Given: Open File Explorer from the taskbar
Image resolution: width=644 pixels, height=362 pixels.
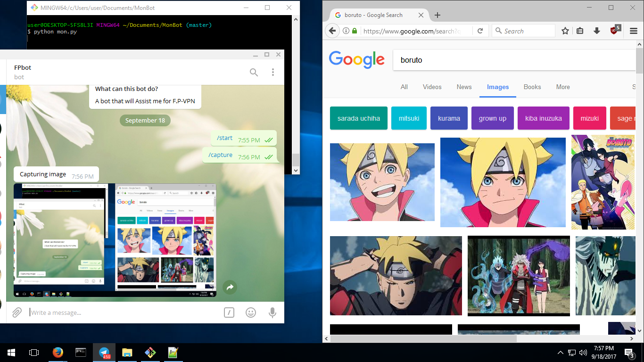Looking at the screenshot, I should (x=127, y=353).
